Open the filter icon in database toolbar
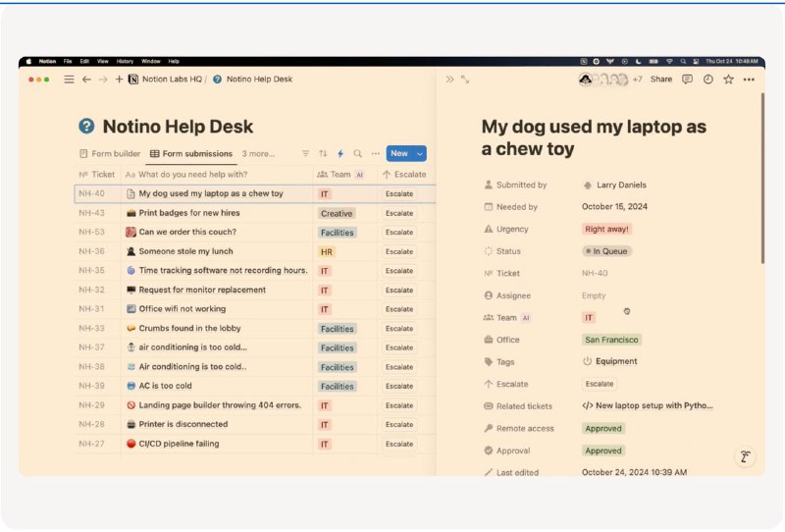The height and width of the screenshot is (532, 785). [305, 153]
